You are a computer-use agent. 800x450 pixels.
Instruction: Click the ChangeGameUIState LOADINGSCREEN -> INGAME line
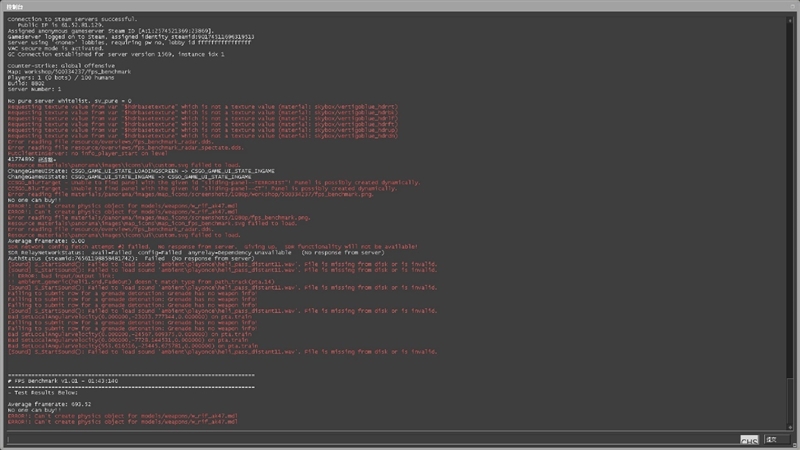(141, 171)
